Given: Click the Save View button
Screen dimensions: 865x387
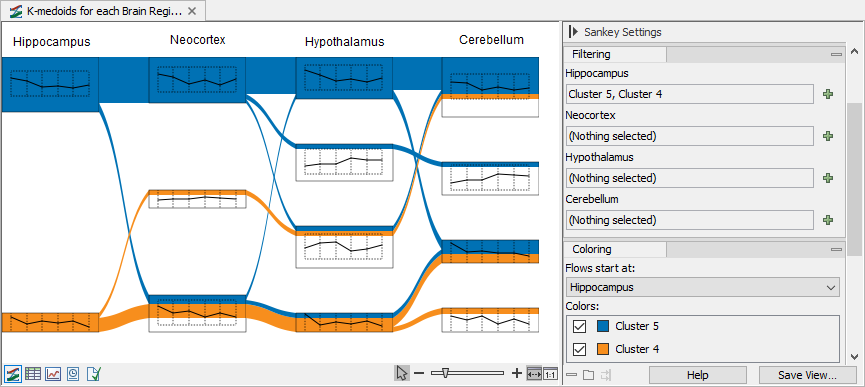Looking at the screenshot, I should pyautogui.click(x=807, y=375).
